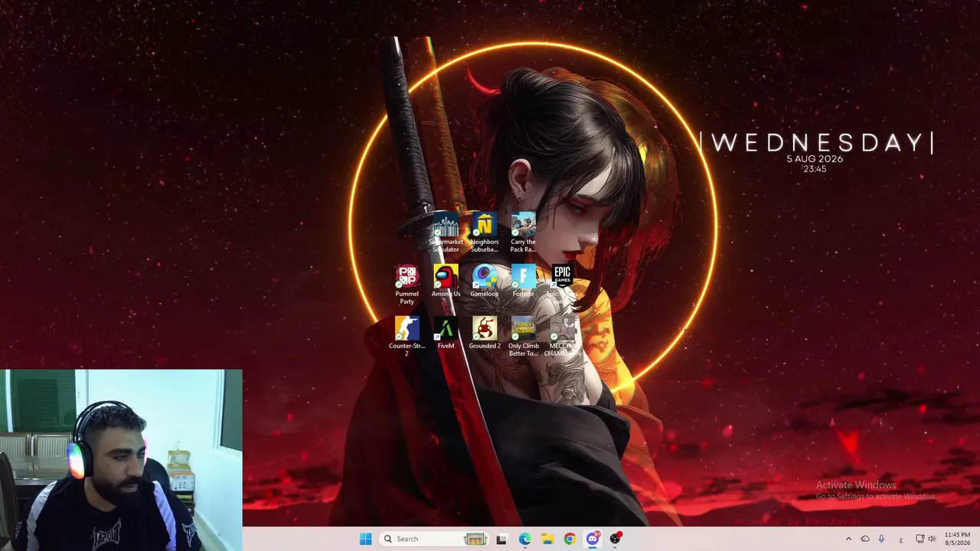Open Gameloop emulator shortcut
The height and width of the screenshot is (551, 980).
484,282
